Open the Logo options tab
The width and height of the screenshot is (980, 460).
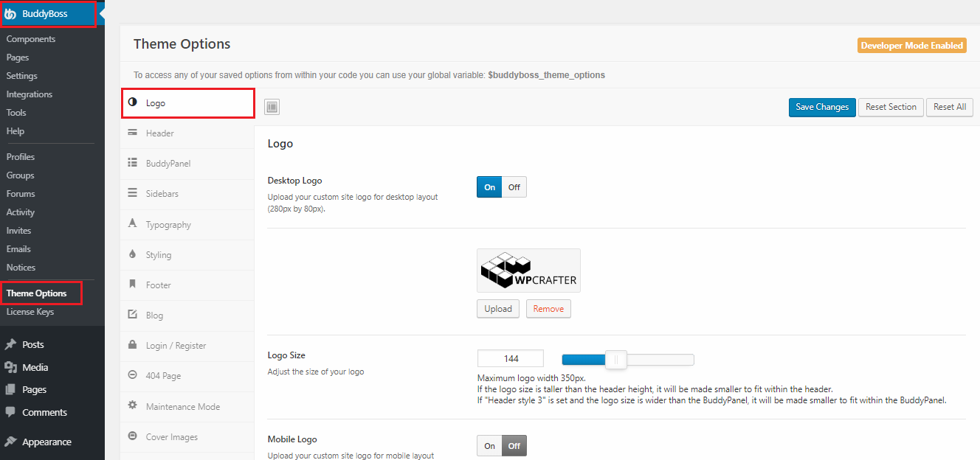tap(188, 103)
